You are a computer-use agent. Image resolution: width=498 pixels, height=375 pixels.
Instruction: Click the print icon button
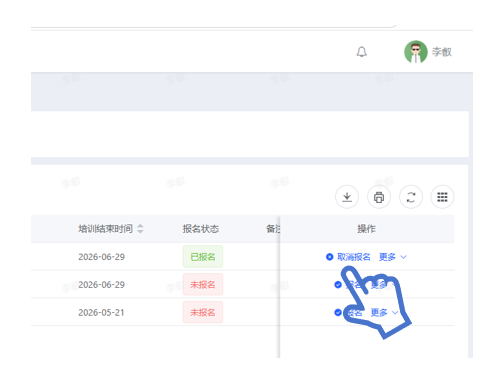point(379,197)
